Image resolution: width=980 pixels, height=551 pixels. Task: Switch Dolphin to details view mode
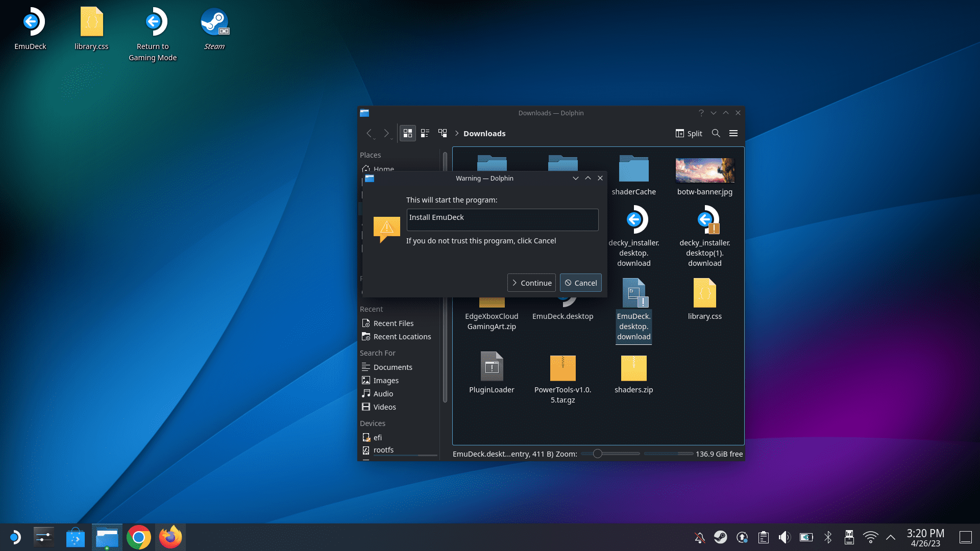pos(443,133)
